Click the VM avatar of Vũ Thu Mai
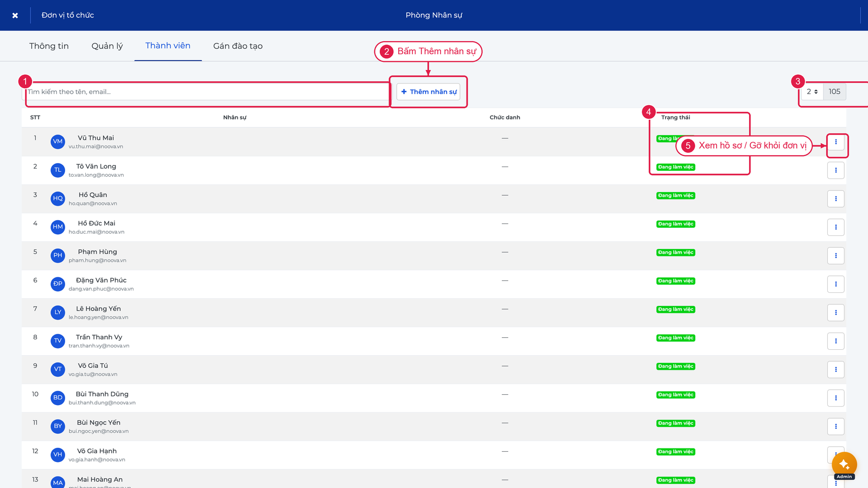Viewport: 868px width, 488px height. [58, 142]
